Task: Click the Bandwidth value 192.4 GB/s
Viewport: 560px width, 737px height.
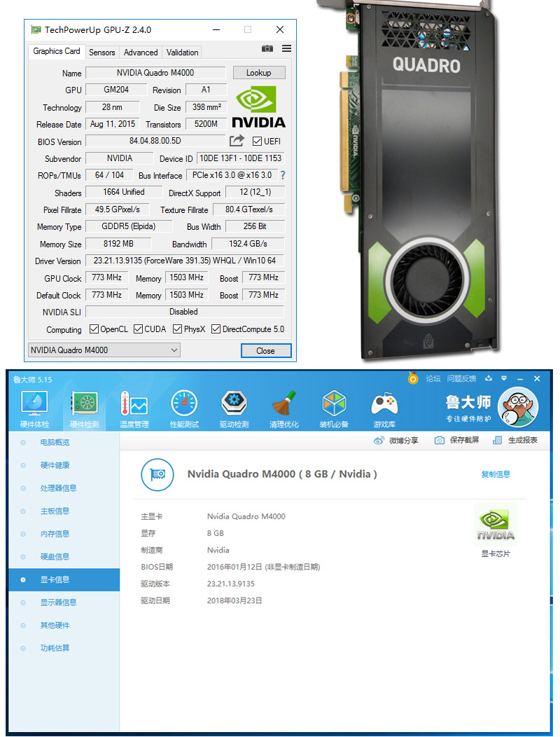Action: [248, 244]
